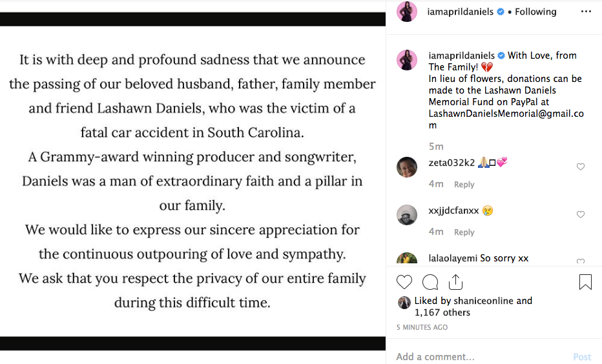Reply to xxjjdcfanxx's comment

464,232
